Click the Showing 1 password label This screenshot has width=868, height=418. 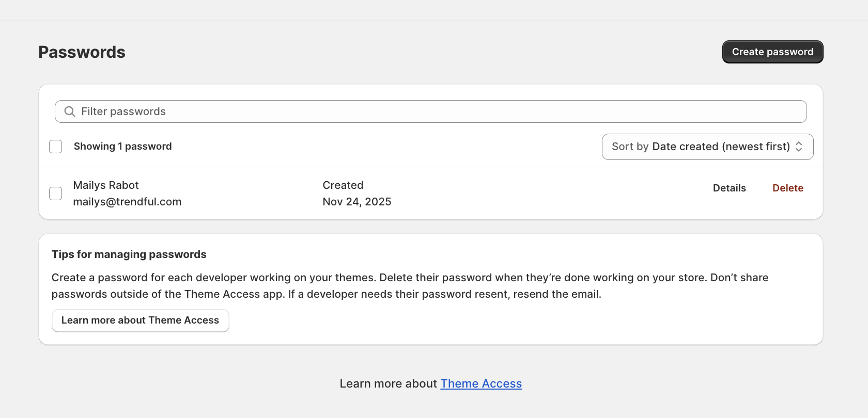(122, 147)
